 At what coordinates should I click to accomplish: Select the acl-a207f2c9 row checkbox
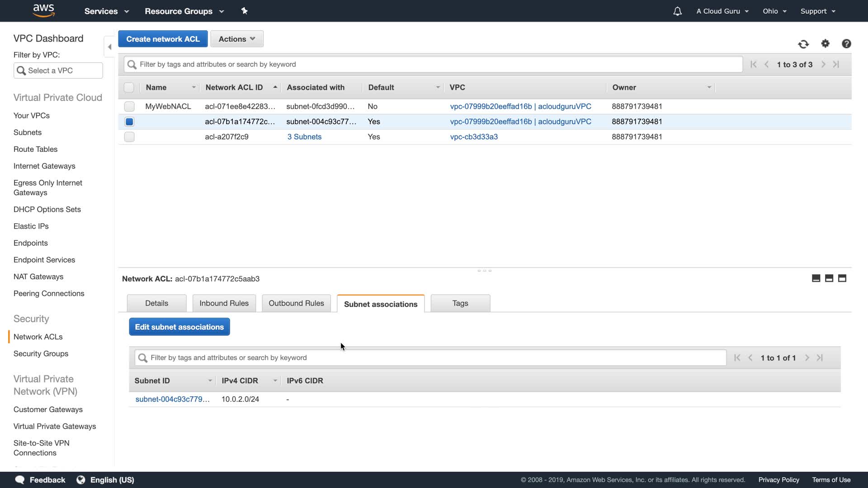(x=129, y=137)
